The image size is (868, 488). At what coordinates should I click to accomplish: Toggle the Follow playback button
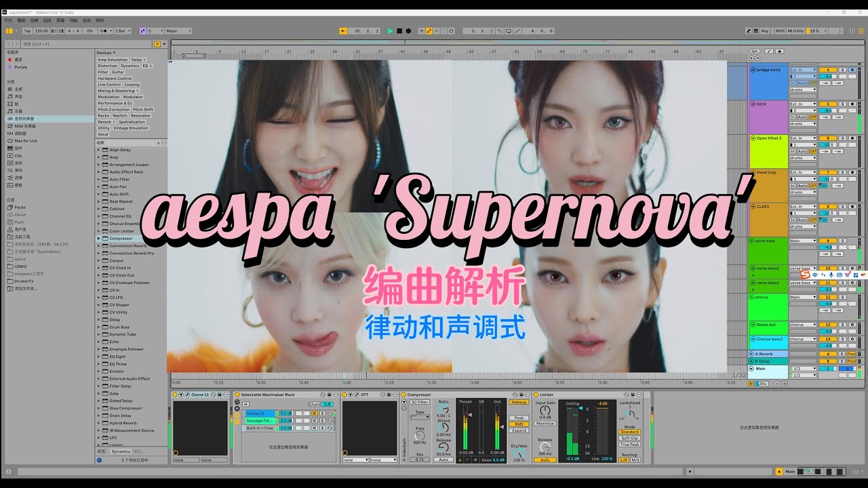pyautogui.click(x=343, y=31)
